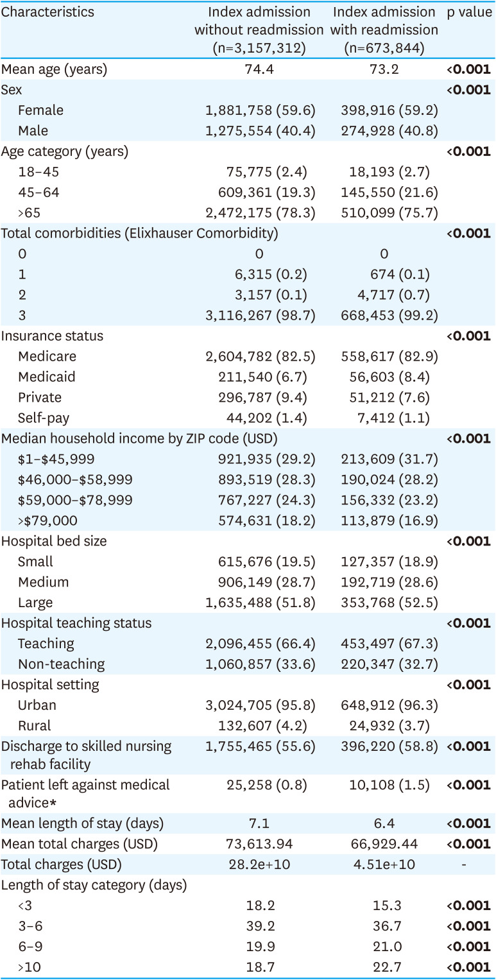Click the Non-teaching row label
This screenshot has width=496, height=980.
tap(61, 664)
